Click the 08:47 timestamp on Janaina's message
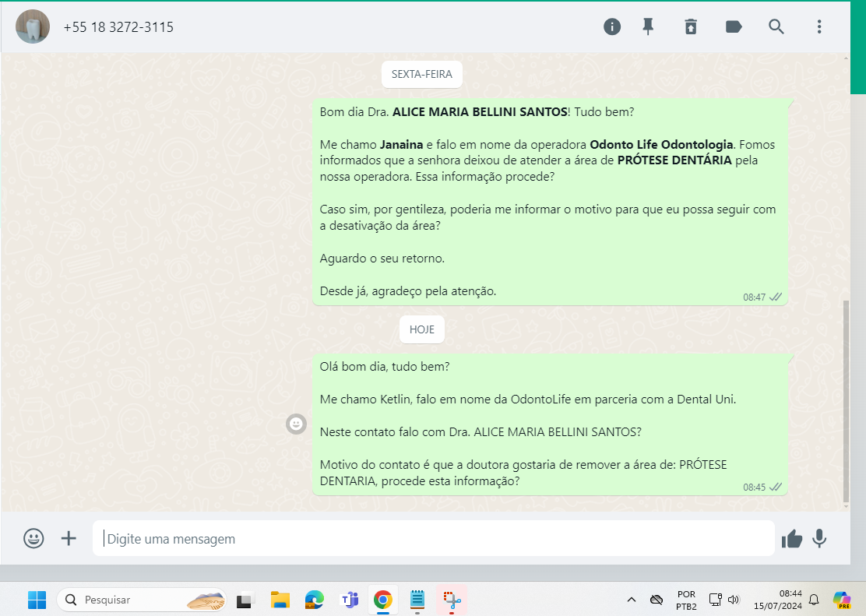This screenshot has width=866, height=616. tap(754, 297)
